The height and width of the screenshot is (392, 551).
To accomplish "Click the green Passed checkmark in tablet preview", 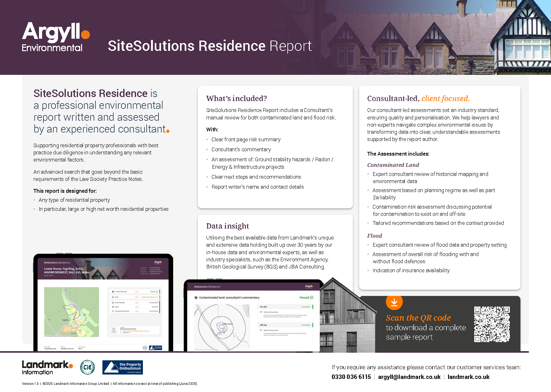I will 311,298.
